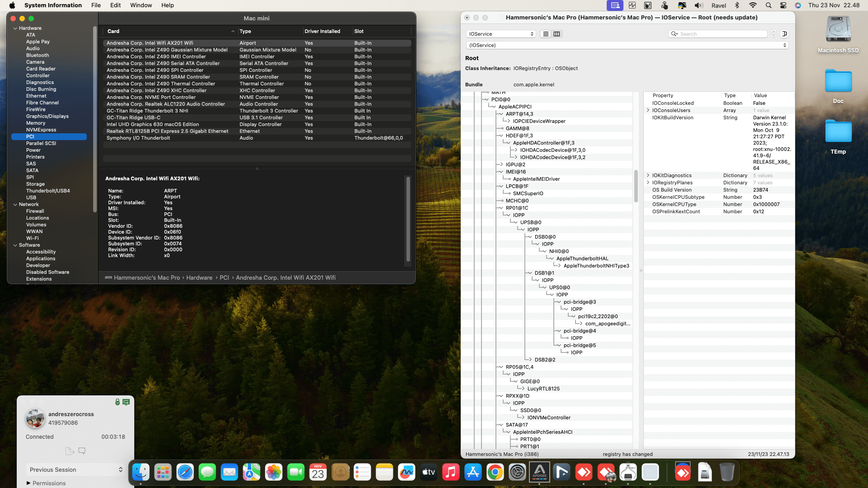The height and width of the screenshot is (488, 868).
Task: Collapse the Software section in System Information sidebar
Action: (15, 245)
